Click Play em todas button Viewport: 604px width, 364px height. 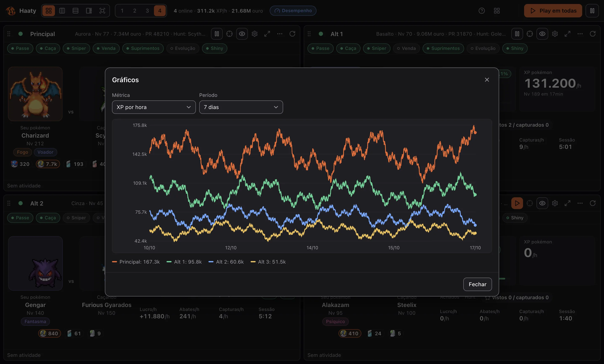(553, 11)
